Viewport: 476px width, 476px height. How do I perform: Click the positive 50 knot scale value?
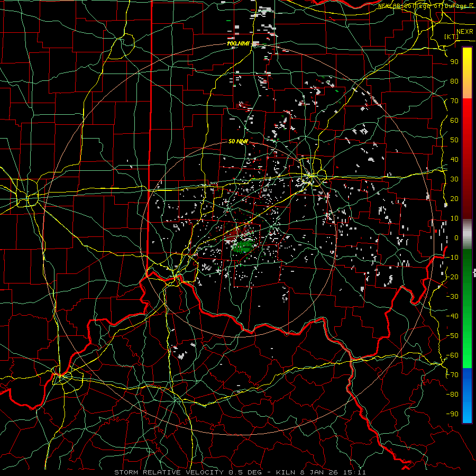click(454, 140)
